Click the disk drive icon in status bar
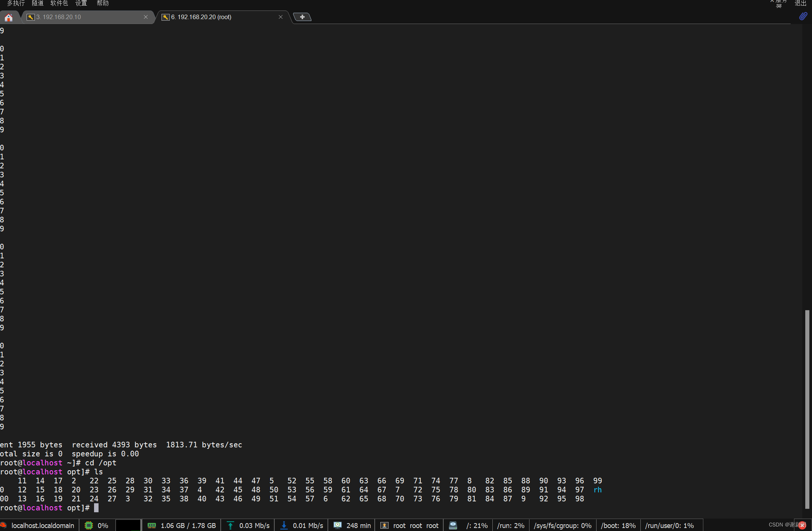Screen dimensions: 812x531 pos(453,525)
